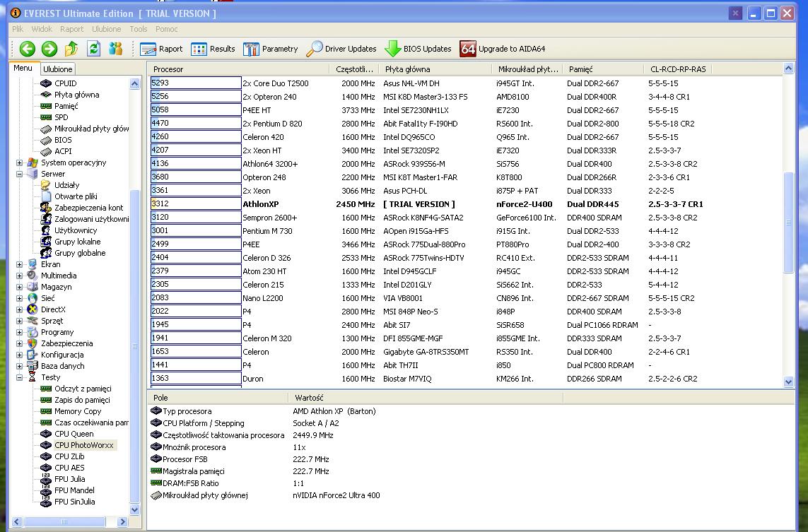The width and height of the screenshot is (808, 532).
Task: Select Płyta główna tree item
Action: point(77,95)
